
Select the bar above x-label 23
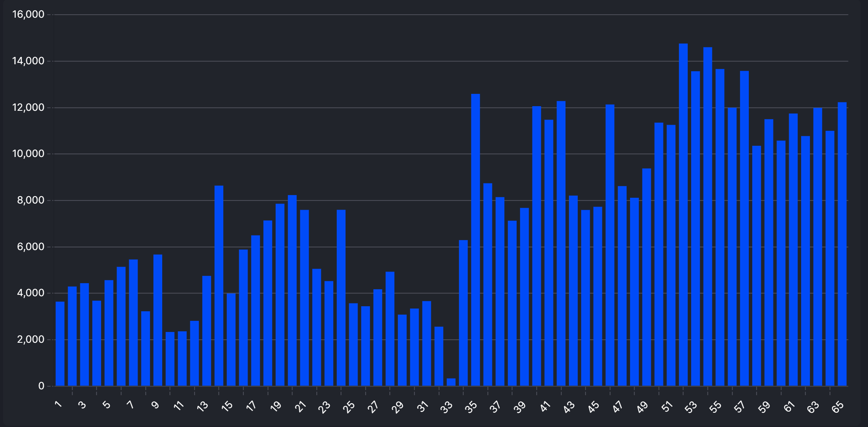point(329,333)
